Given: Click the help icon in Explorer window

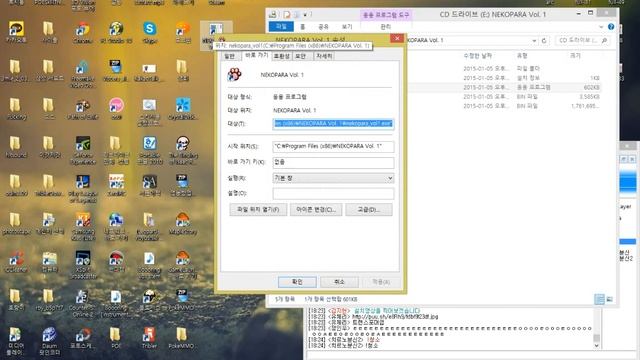Looking at the screenshot, I should point(611,27).
